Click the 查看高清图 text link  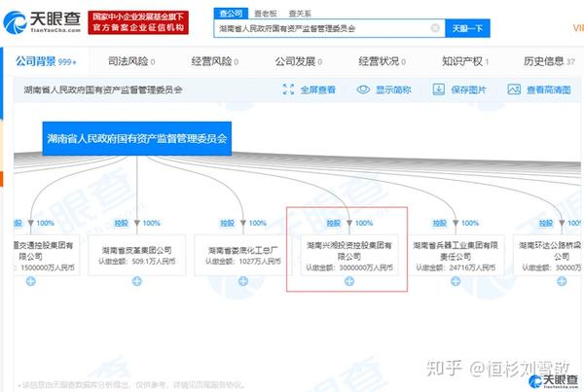pos(549,89)
